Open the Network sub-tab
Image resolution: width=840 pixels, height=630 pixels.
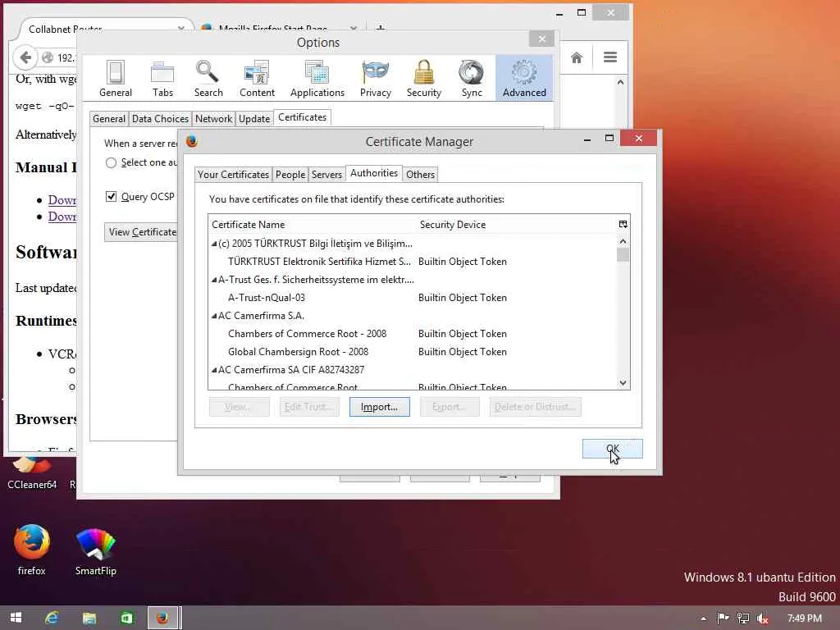click(x=214, y=119)
